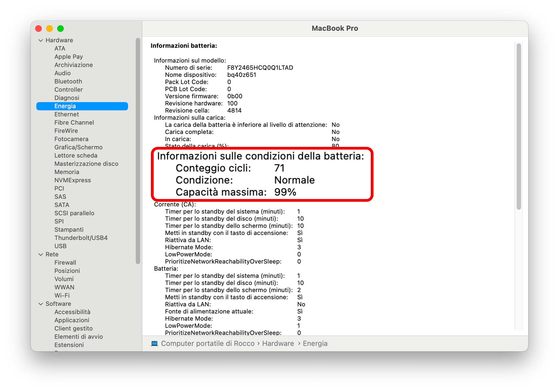Open SCSI parallelo in the sidebar
The width and height of the screenshot is (559, 392).
click(x=74, y=213)
